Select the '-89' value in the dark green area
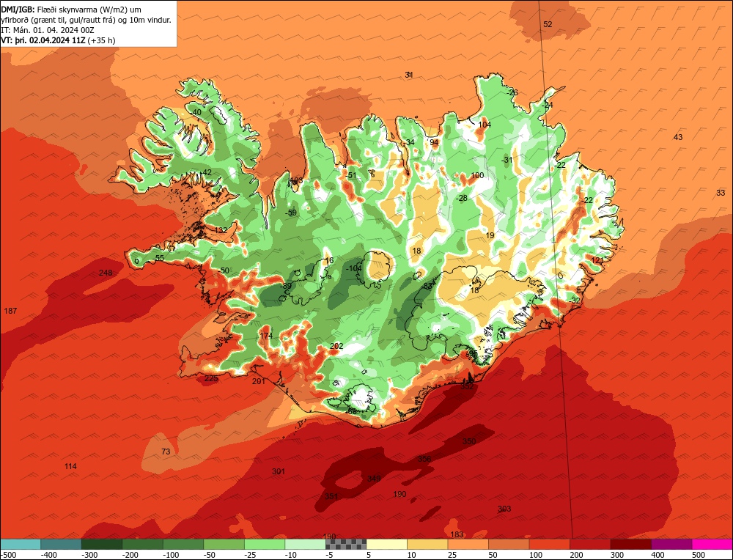The width and height of the screenshot is (733, 560). point(285,286)
